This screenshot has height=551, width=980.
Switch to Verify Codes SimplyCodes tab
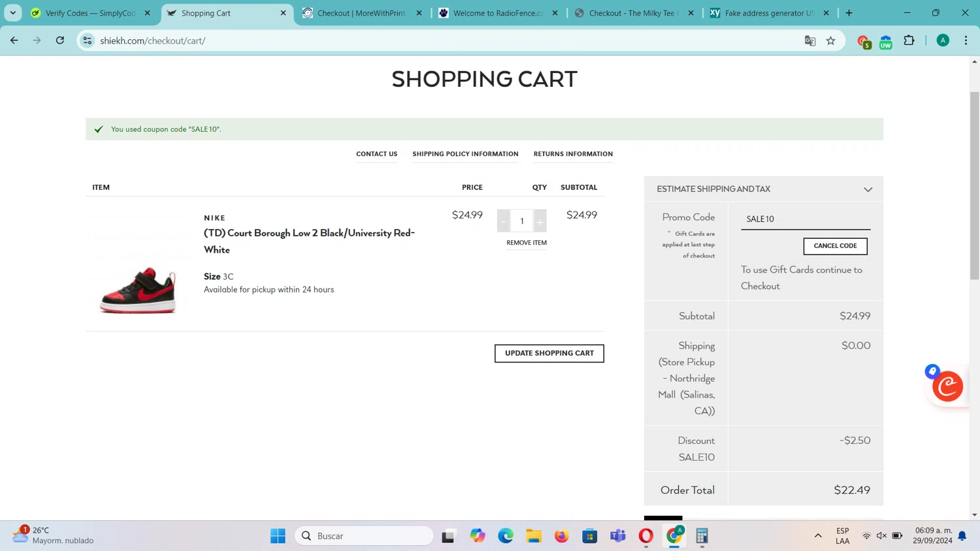click(x=91, y=13)
